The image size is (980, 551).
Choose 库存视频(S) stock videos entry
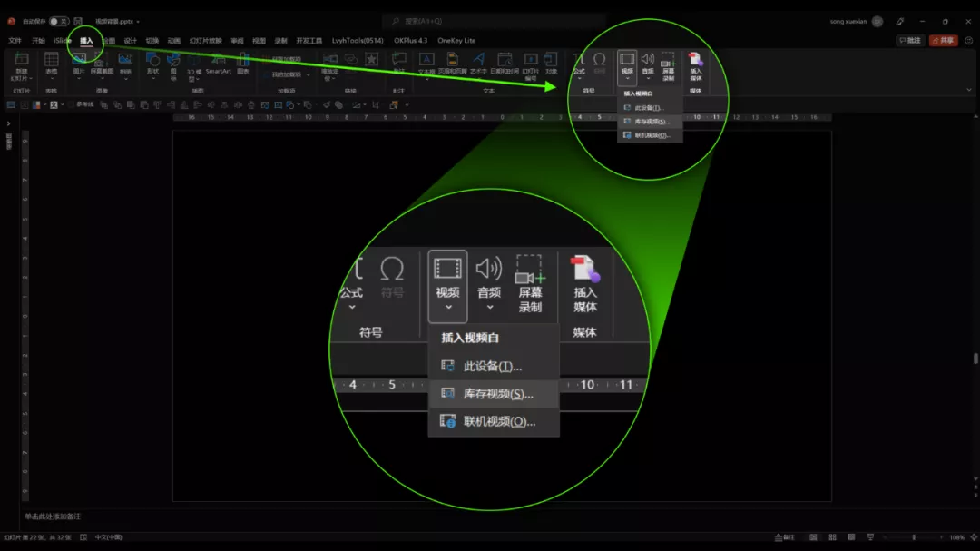(x=650, y=122)
